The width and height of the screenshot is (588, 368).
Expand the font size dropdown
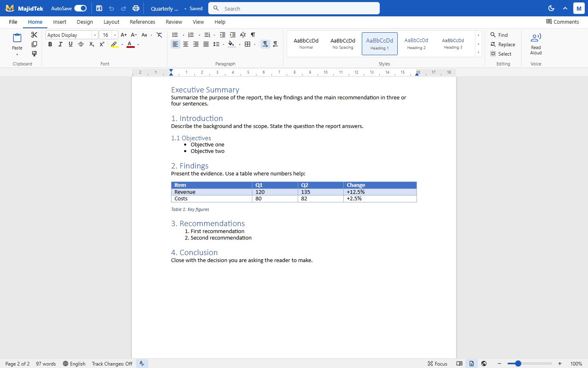coord(115,35)
